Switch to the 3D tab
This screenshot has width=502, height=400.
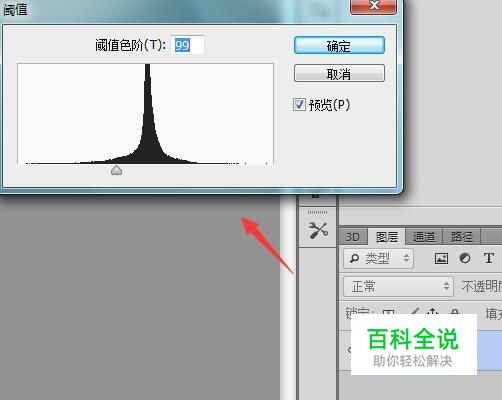click(353, 237)
